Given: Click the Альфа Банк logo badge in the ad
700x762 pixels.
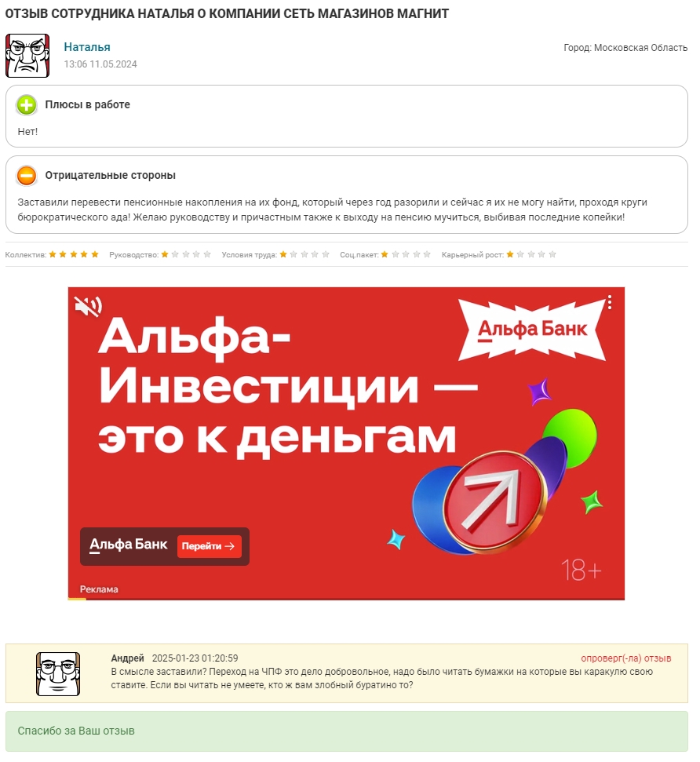Looking at the screenshot, I should coord(532,330).
